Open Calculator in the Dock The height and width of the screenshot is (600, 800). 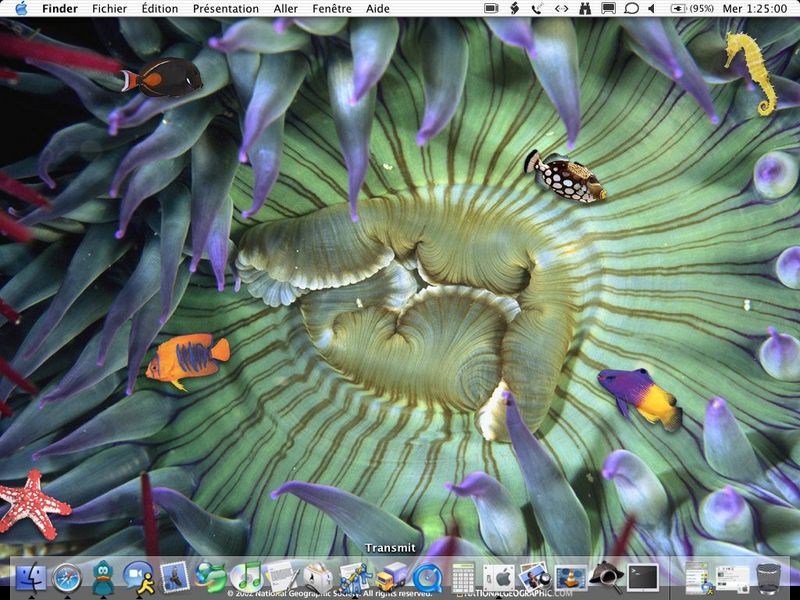click(463, 579)
